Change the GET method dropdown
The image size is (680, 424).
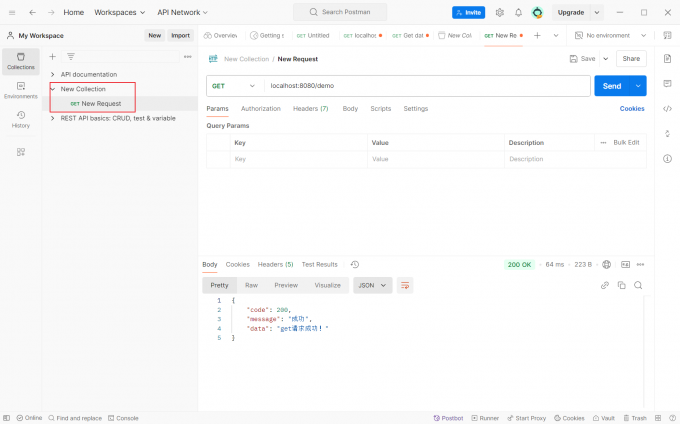pyautogui.click(x=233, y=86)
